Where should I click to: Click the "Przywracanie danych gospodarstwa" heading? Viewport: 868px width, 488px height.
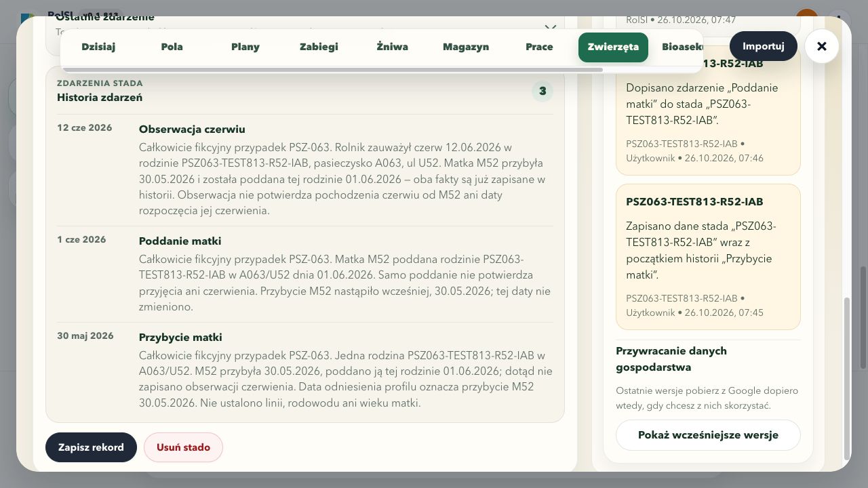(671, 359)
